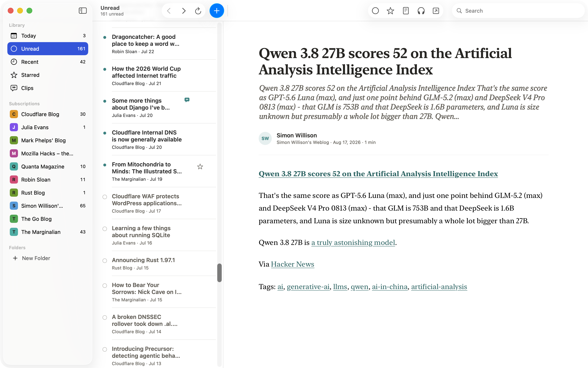
Task: Follow the truly astonishing model link
Action: click(353, 243)
